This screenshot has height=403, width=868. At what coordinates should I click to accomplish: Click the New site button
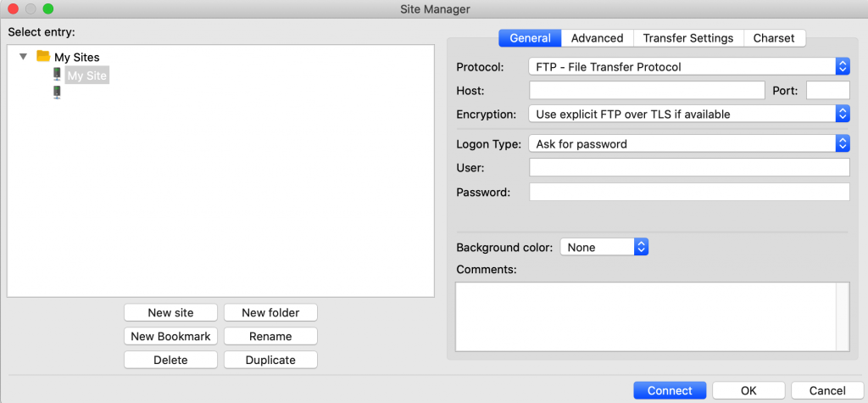(x=170, y=312)
